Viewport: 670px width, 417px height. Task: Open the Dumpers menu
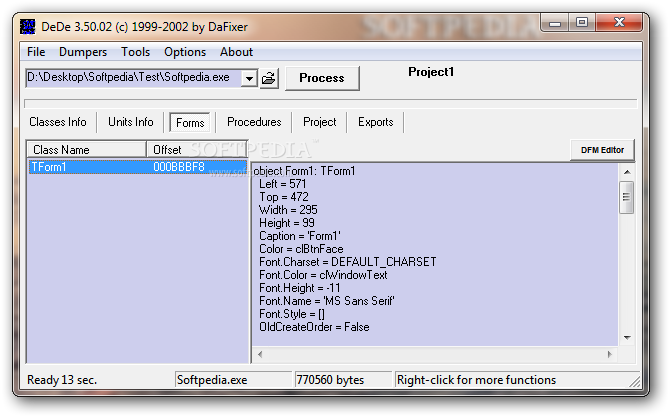click(83, 52)
